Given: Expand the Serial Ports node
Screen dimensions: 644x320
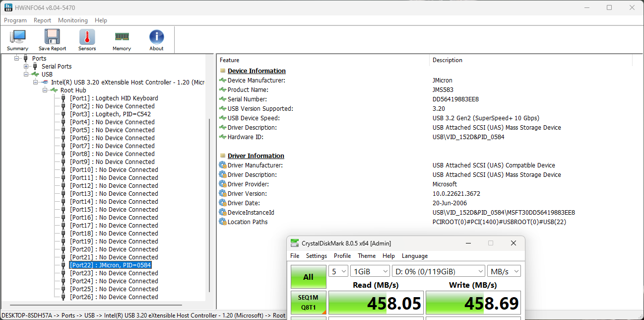Looking at the screenshot, I should (x=26, y=67).
